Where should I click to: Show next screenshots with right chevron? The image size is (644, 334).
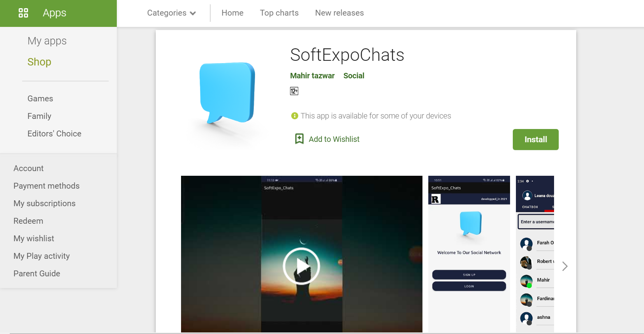565,266
